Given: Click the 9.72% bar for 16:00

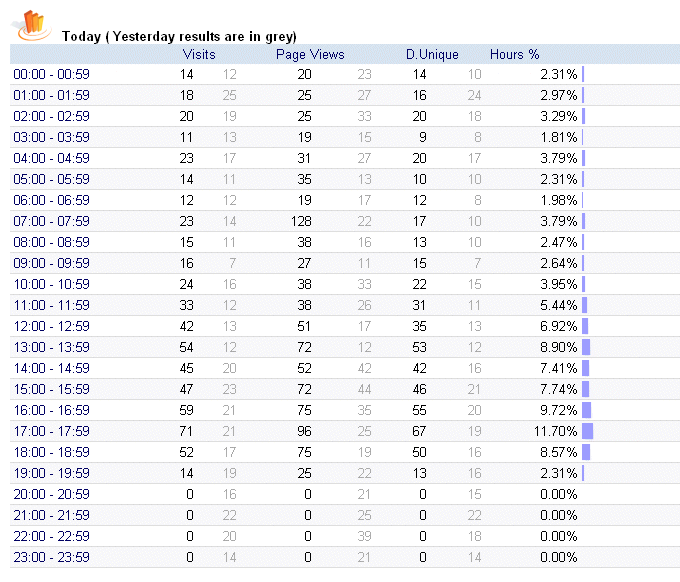Looking at the screenshot, I should 587,410.
